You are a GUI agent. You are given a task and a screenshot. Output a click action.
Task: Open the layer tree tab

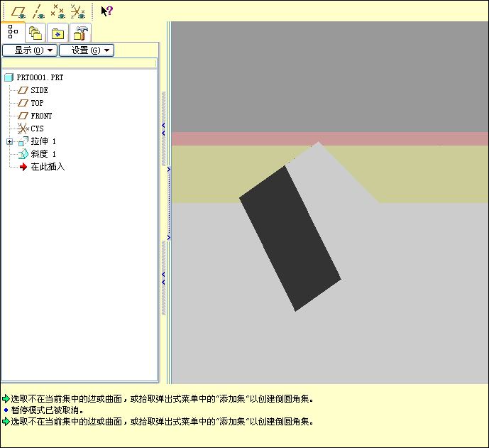pyautogui.click(x=35, y=33)
